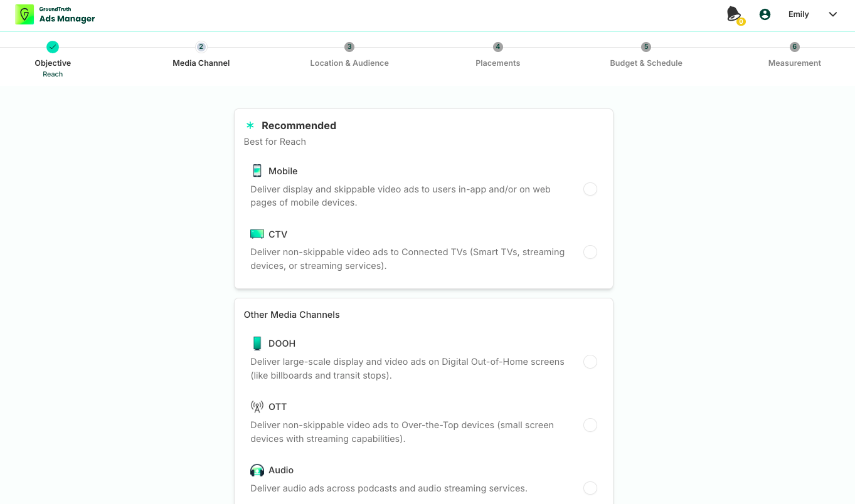Click the Mobile channel label
Image resolution: width=855 pixels, height=504 pixels.
(x=283, y=171)
